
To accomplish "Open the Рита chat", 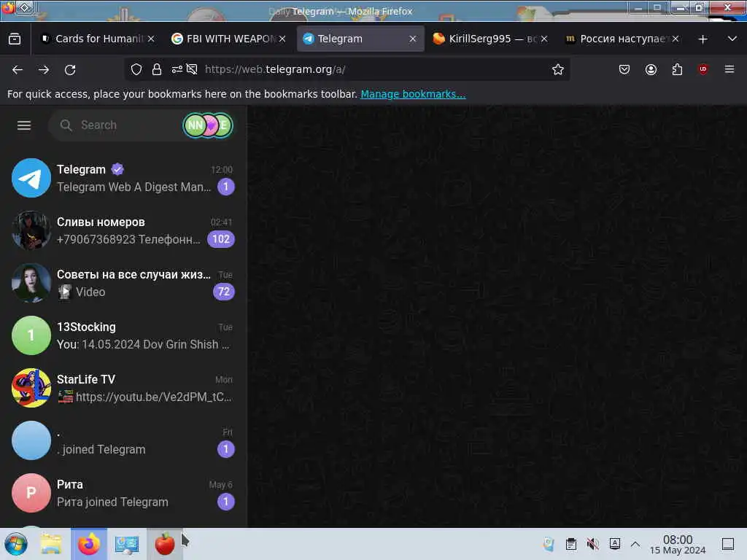I will coord(123,493).
